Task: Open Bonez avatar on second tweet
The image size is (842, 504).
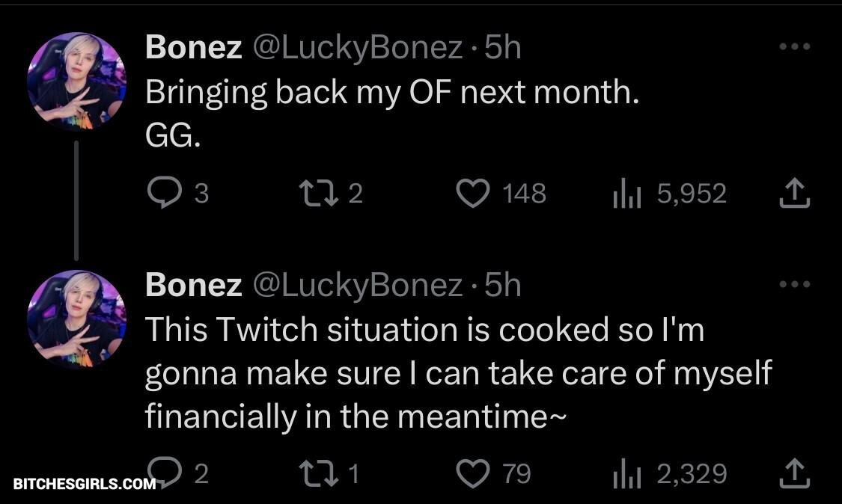Action: [76, 319]
